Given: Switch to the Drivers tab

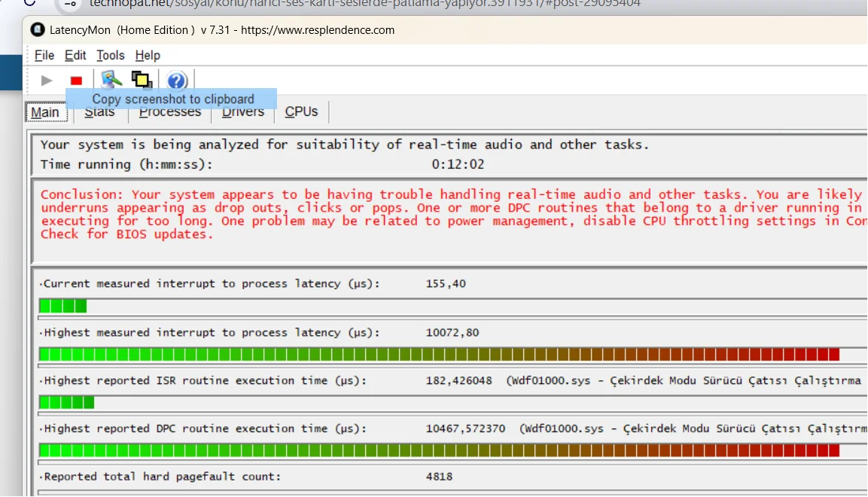Looking at the screenshot, I should [x=243, y=111].
